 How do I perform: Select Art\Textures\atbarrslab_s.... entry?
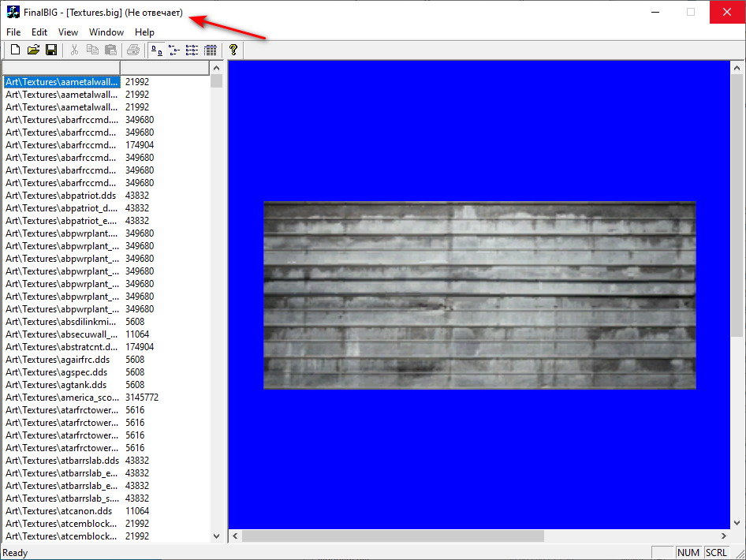coord(62,498)
